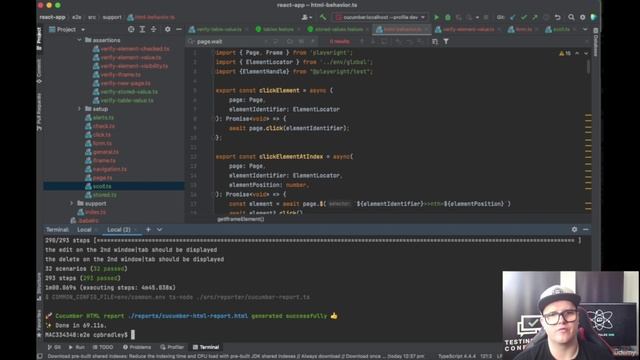The width and height of the screenshot is (640, 360).
Task: Open IDE settings gear in top toolbar
Action: point(582,17)
